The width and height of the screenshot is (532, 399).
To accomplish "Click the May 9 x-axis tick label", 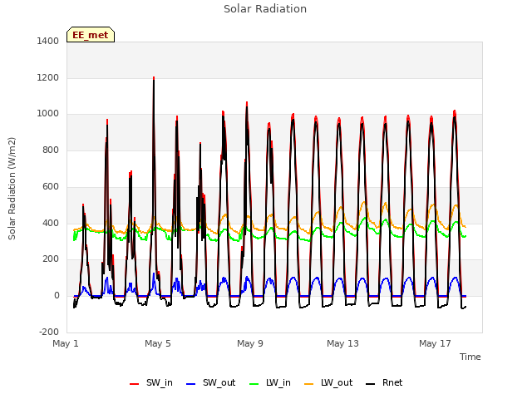I will [250, 343].
